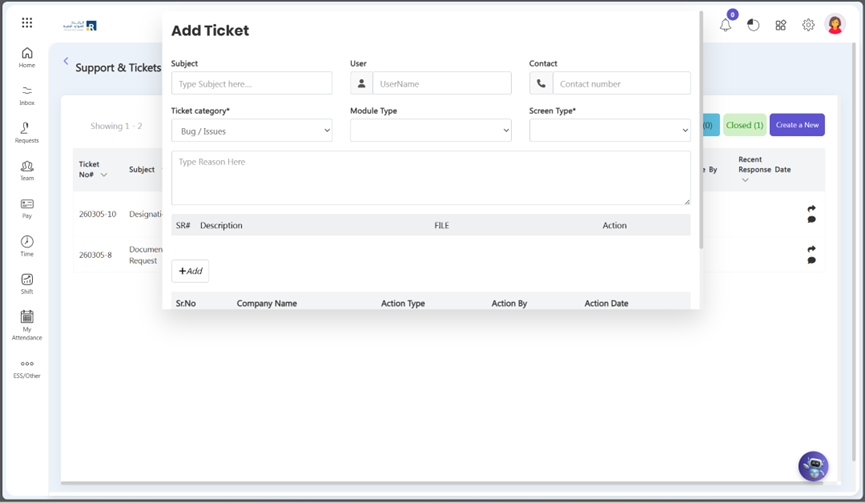Expand the Ticket category dropdown
The width and height of the screenshot is (865, 503).
point(251,131)
